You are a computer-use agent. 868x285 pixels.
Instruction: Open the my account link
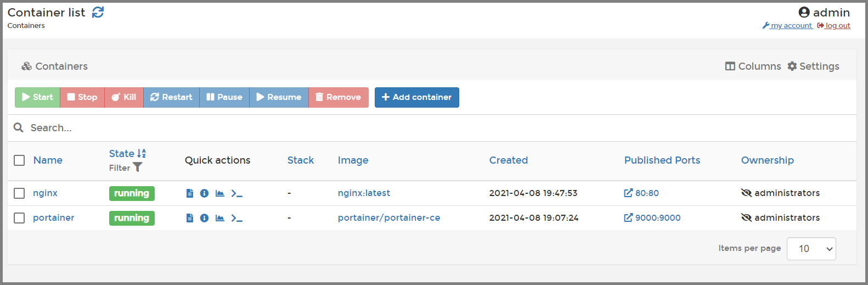[x=787, y=26]
